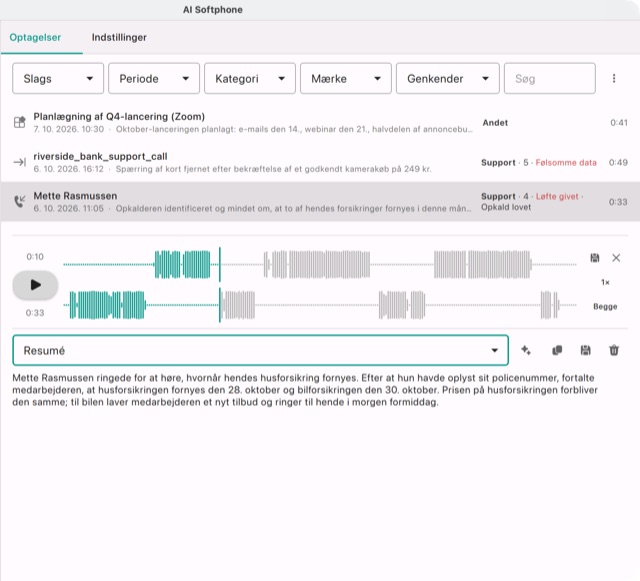640x581 pixels.
Task: Click the Andet category label
Action: coord(495,122)
